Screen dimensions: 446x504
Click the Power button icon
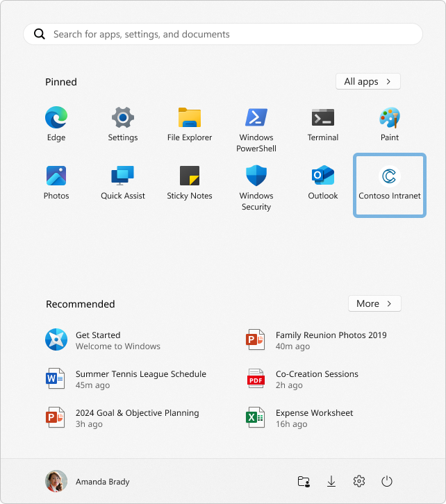[x=387, y=481]
